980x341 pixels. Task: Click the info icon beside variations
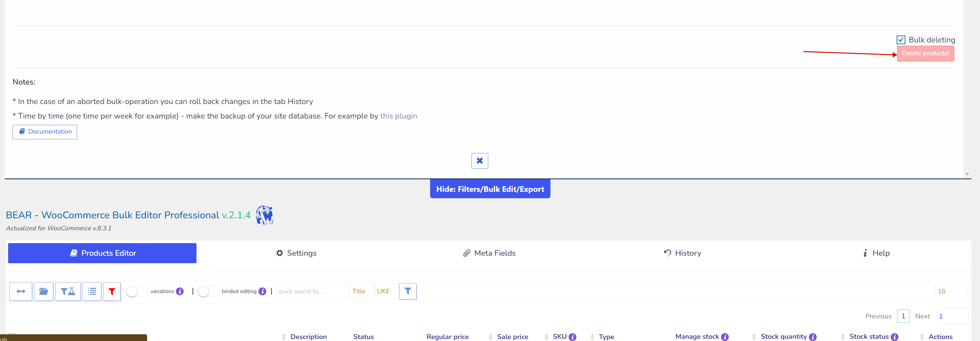[180, 291]
